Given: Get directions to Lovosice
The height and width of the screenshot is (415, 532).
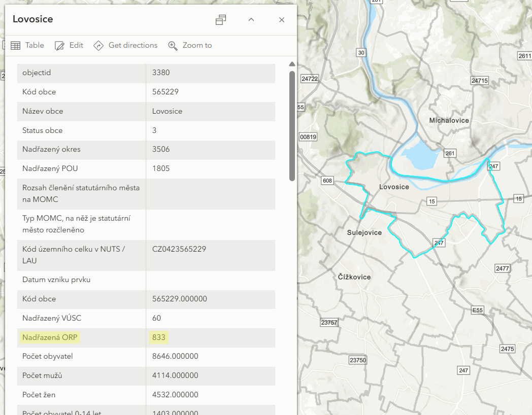Looking at the screenshot, I should coord(125,45).
